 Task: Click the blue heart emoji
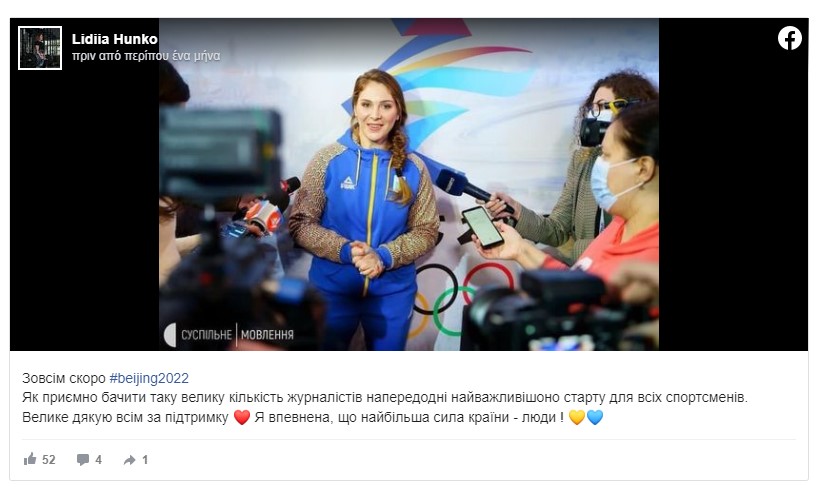[594, 417]
